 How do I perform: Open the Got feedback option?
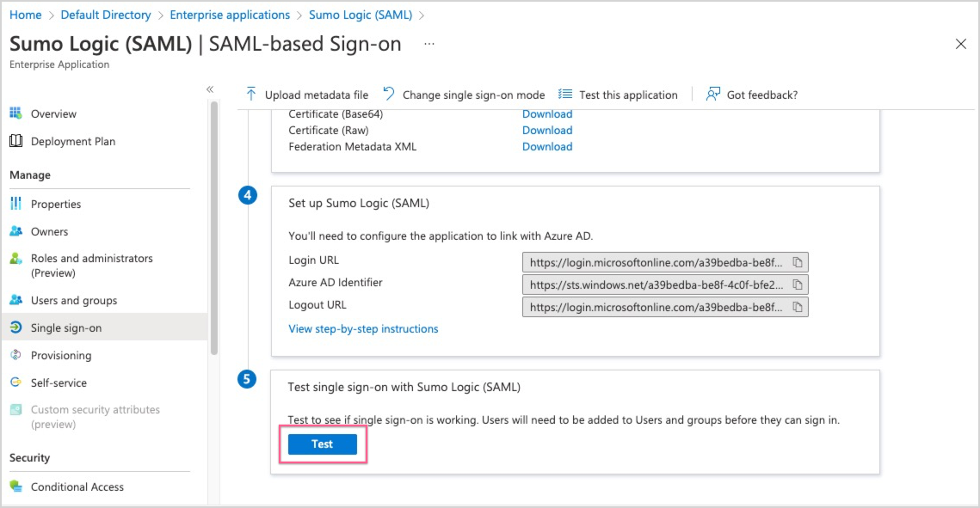[752, 95]
